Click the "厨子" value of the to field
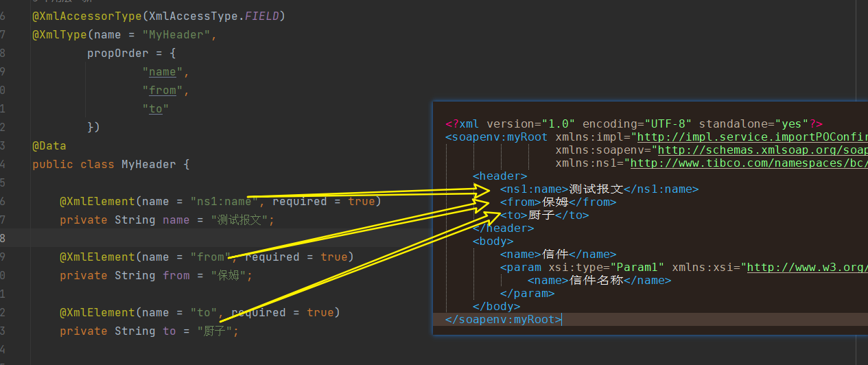 pos(210,331)
